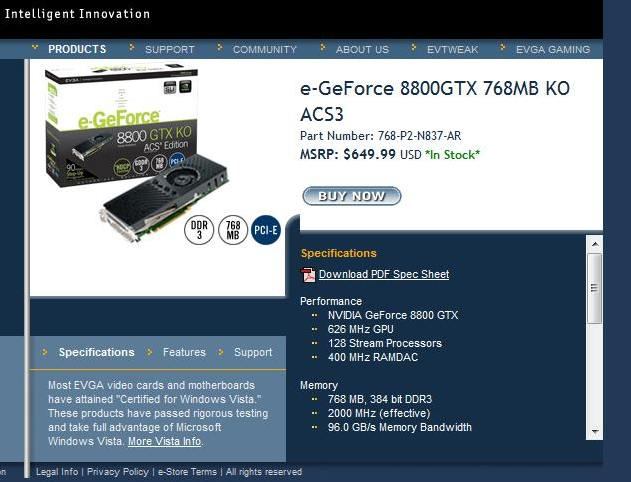Click the e-GeForce 8800 GTX product image
Screen dimensions: 631x482
point(136,155)
